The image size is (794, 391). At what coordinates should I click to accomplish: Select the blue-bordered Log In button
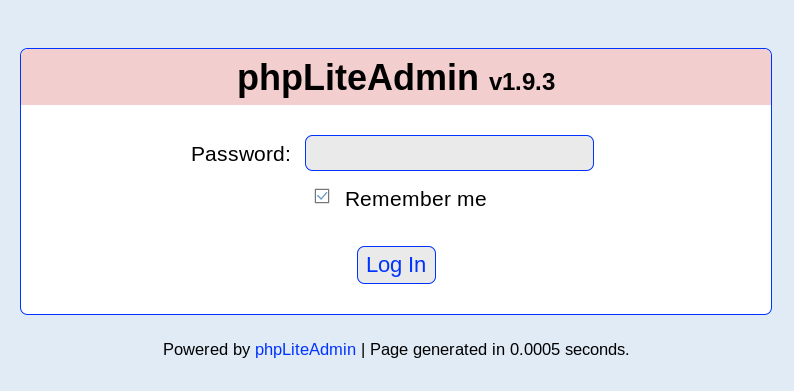coord(396,265)
